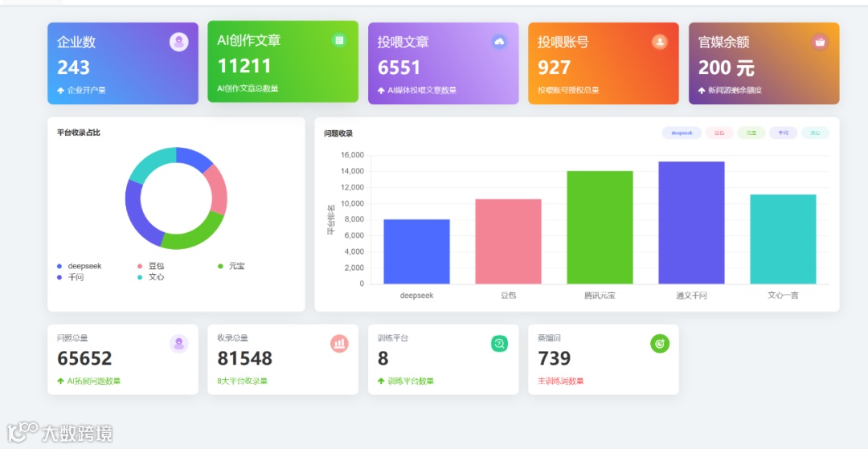This screenshot has height=449, width=868.
Task: Click the 平台收录占比 panel title
Action: 79,133
